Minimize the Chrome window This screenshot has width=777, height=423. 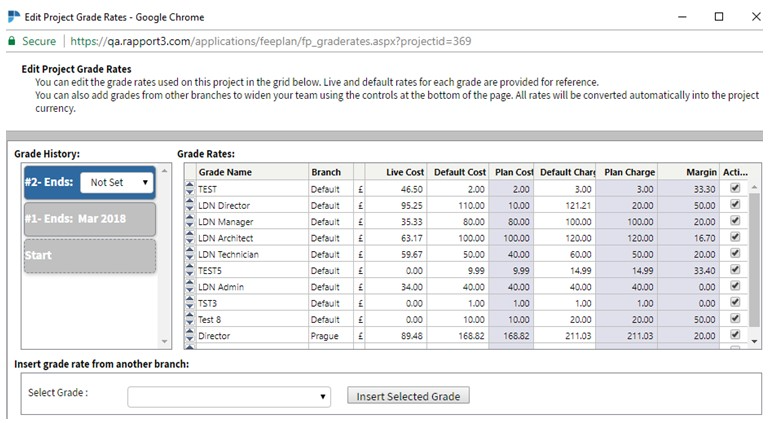coord(682,17)
